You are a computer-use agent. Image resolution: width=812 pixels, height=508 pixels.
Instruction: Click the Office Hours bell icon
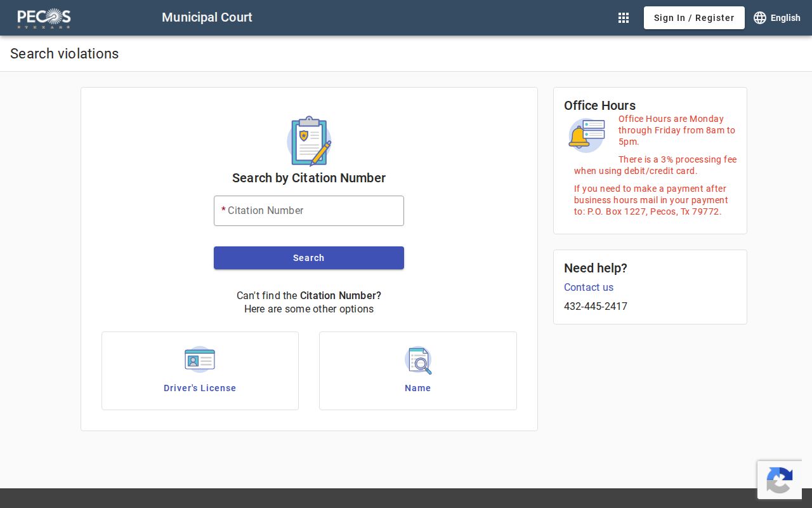586,135
